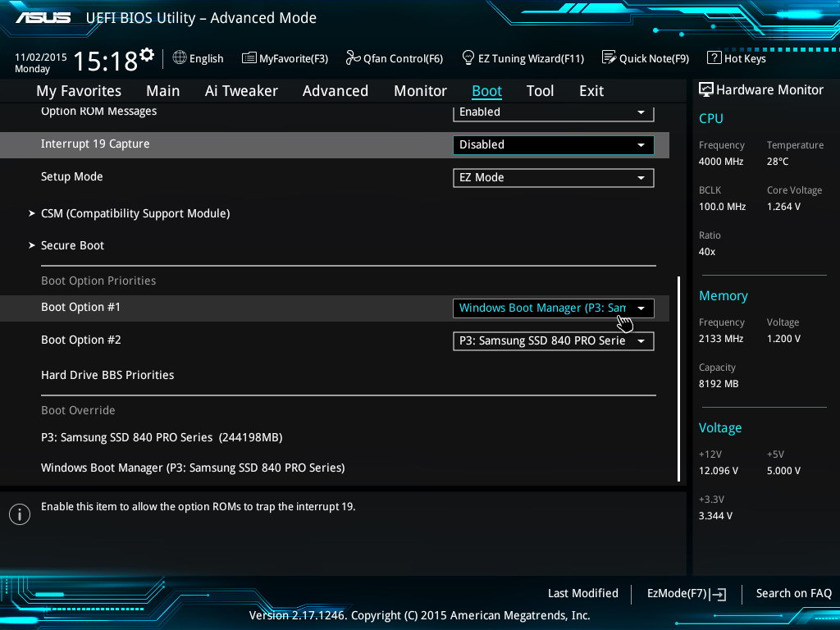Image resolution: width=840 pixels, height=630 pixels.
Task: Click the info icon next to help text
Action: pos(19,514)
